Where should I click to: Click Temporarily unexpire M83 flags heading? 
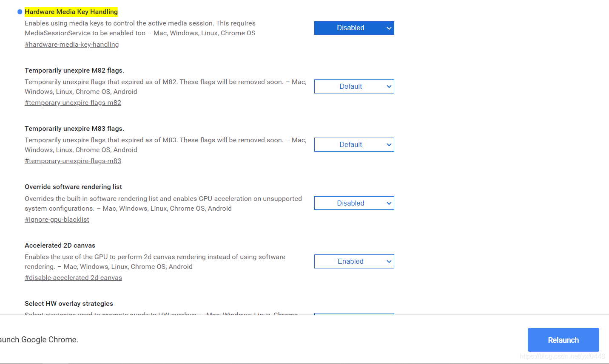tap(74, 129)
